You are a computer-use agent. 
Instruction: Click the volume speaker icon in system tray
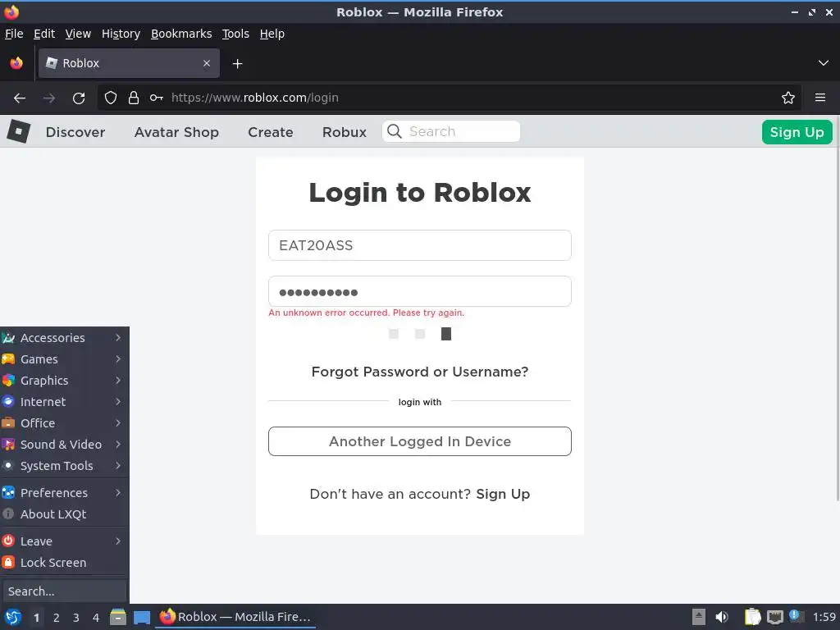tap(722, 617)
